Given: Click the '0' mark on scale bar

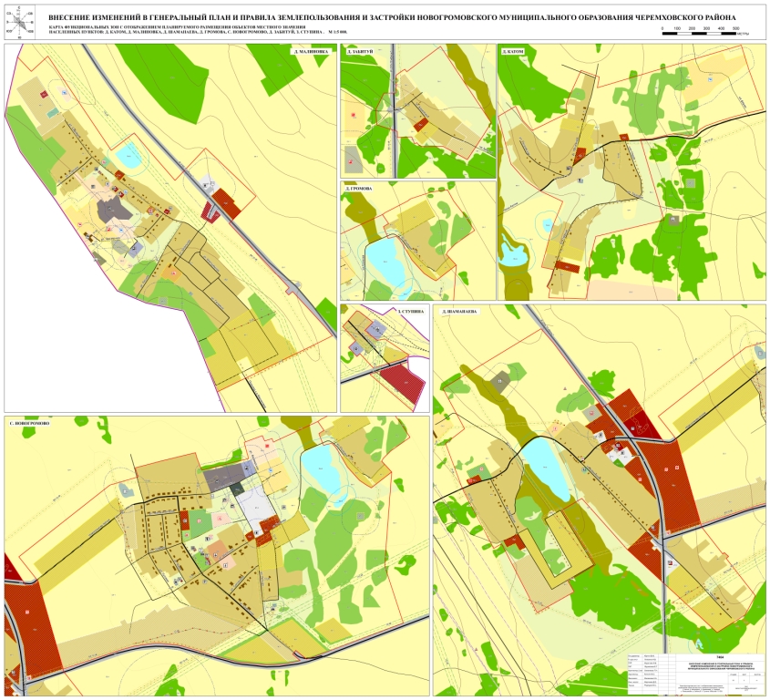Looking at the screenshot, I should [x=662, y=29].
